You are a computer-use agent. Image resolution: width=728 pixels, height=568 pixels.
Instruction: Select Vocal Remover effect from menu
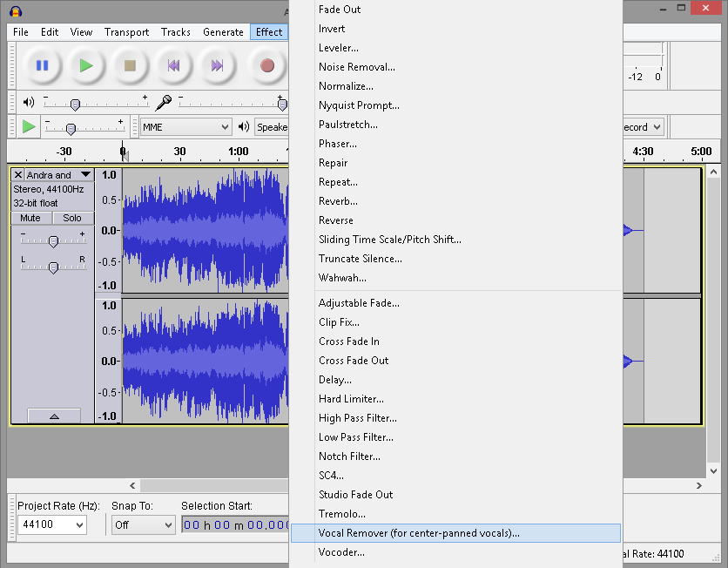(419, 533)
